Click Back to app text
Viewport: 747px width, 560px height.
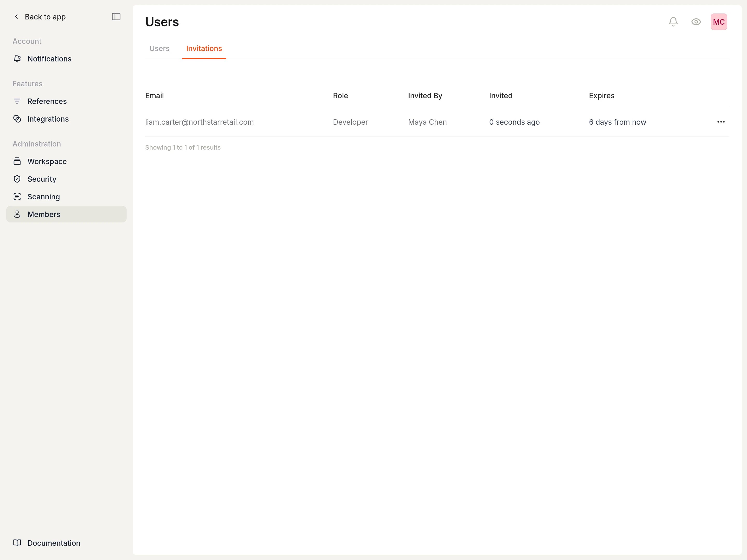pyautogui.click(x=45, y=17)
